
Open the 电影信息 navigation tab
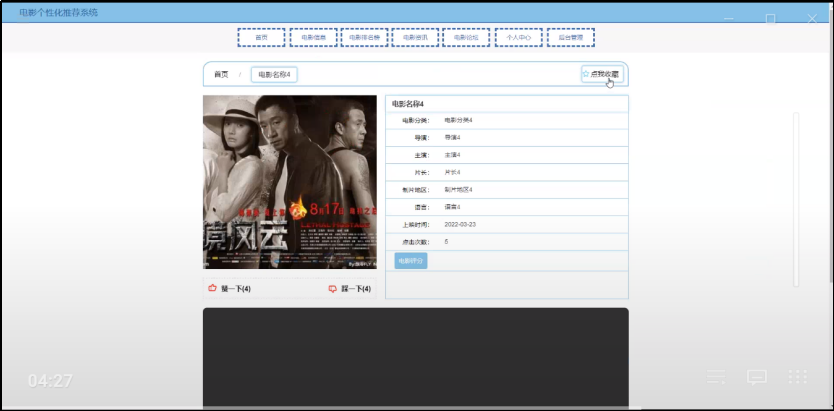tap(313, 38)
